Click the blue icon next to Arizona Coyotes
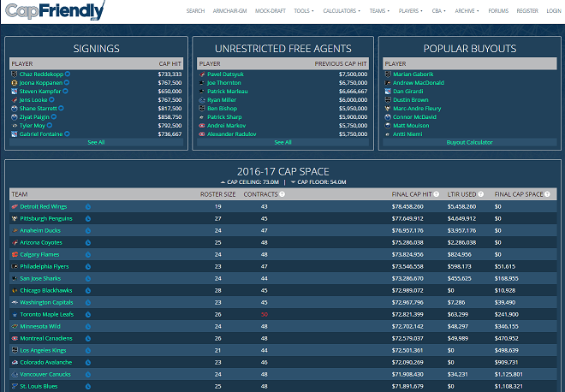This screenshot has height=392, width=565. click(88, 243)
